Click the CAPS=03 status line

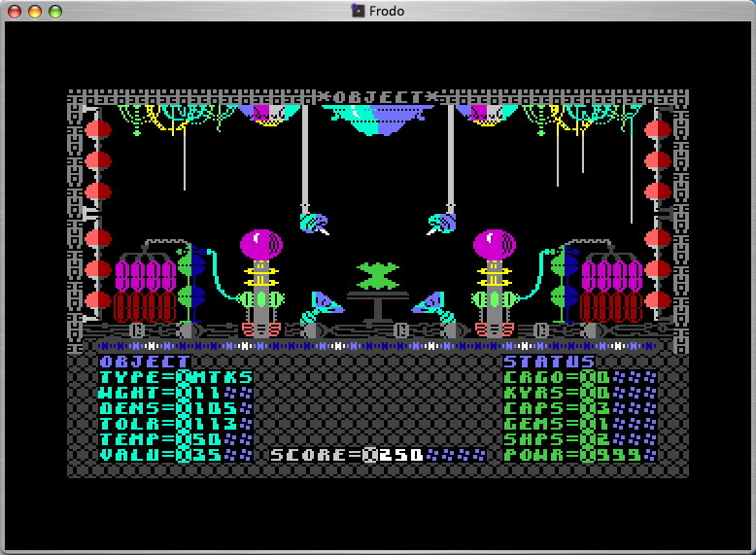point(580,408)
